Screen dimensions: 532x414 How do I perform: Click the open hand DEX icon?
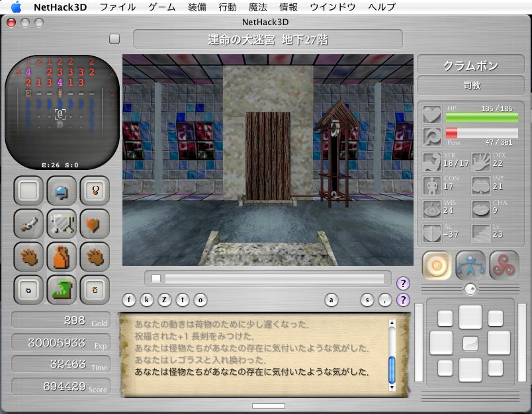click(x=480, y=162)
